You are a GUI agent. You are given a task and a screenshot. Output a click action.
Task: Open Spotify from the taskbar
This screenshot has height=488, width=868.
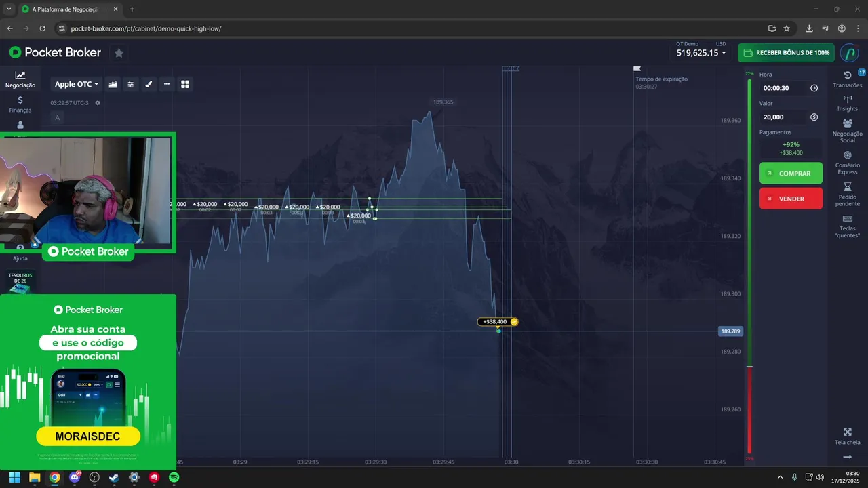(x=174, y=477)
